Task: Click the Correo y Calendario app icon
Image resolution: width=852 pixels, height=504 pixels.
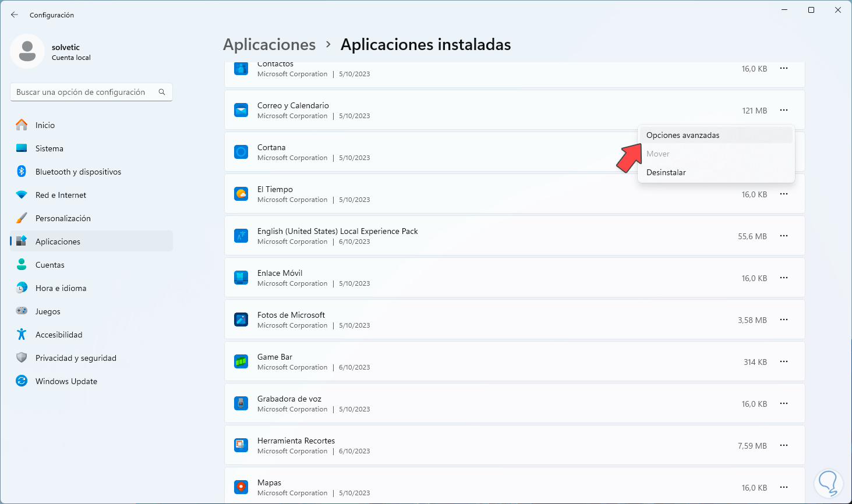Action: coord(241,110)
